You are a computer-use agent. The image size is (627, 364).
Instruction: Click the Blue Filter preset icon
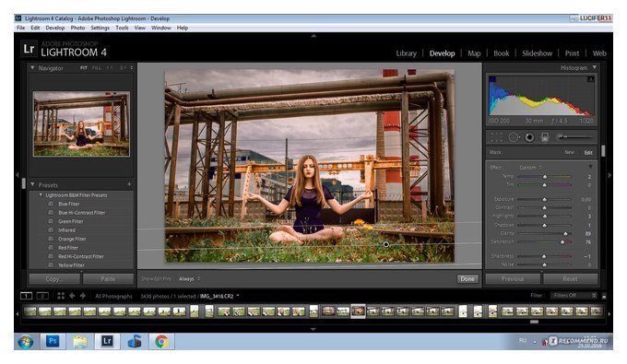coord(51,204)
